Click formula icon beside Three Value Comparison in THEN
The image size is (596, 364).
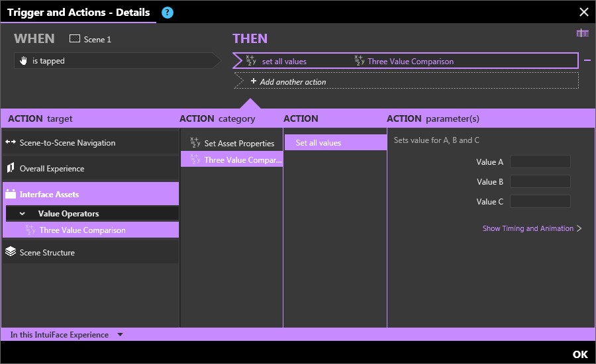tap(359, 60)
